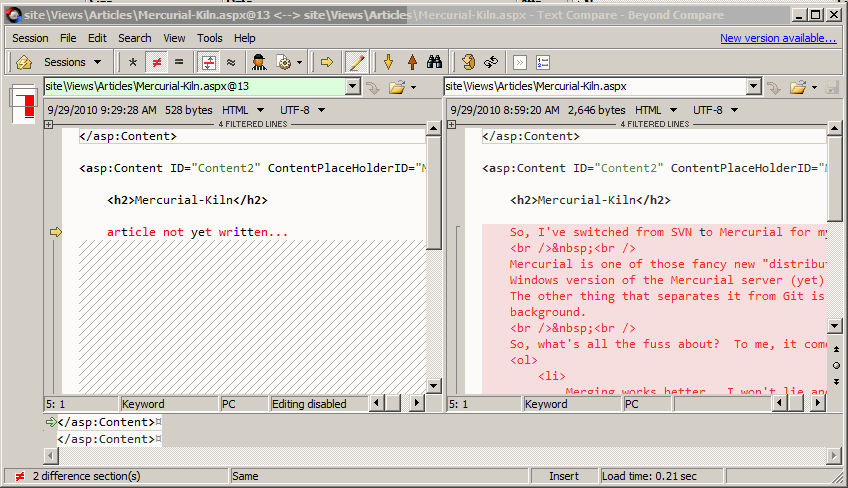Viewport: 848px width, 488px height.
Task: Click the Swap Sides icon
Action: pyautogui.click(x=468, y=62)
